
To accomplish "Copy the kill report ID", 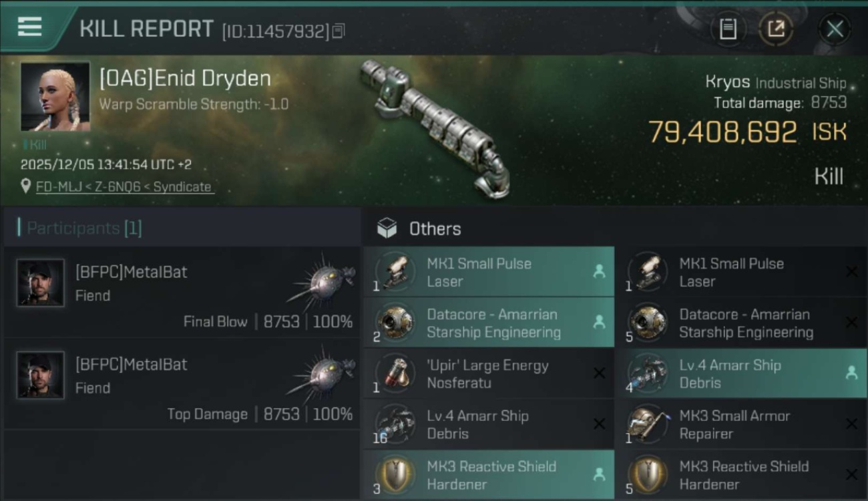I will click(339, 31).
